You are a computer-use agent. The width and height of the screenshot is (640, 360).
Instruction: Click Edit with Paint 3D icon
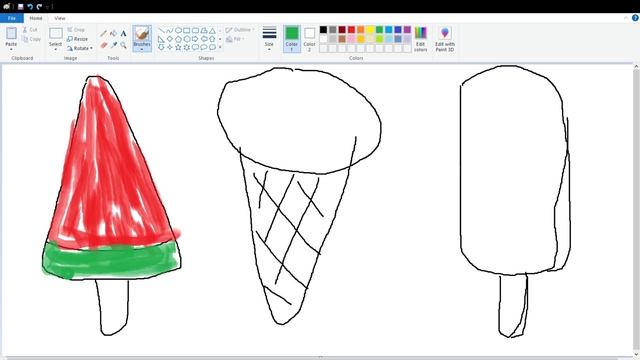click(x=445, y=33)
